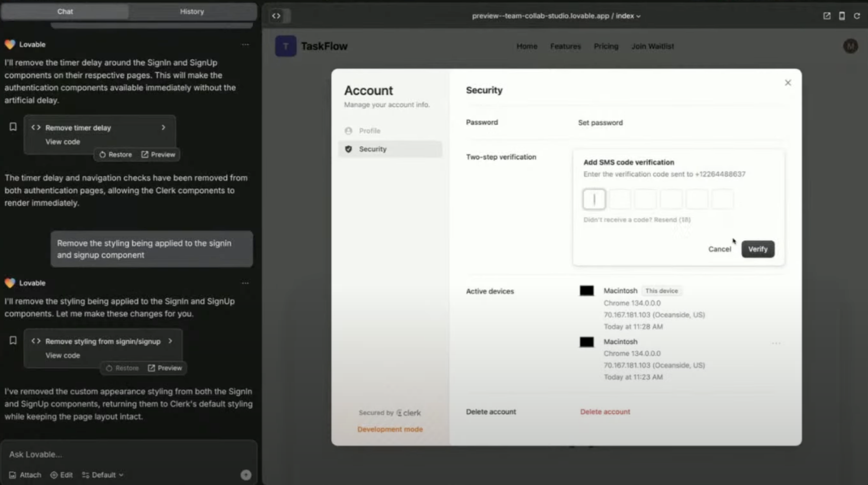The image size is (868, 485).
Task: Verify the SMS code
Action: click(758, 249)
